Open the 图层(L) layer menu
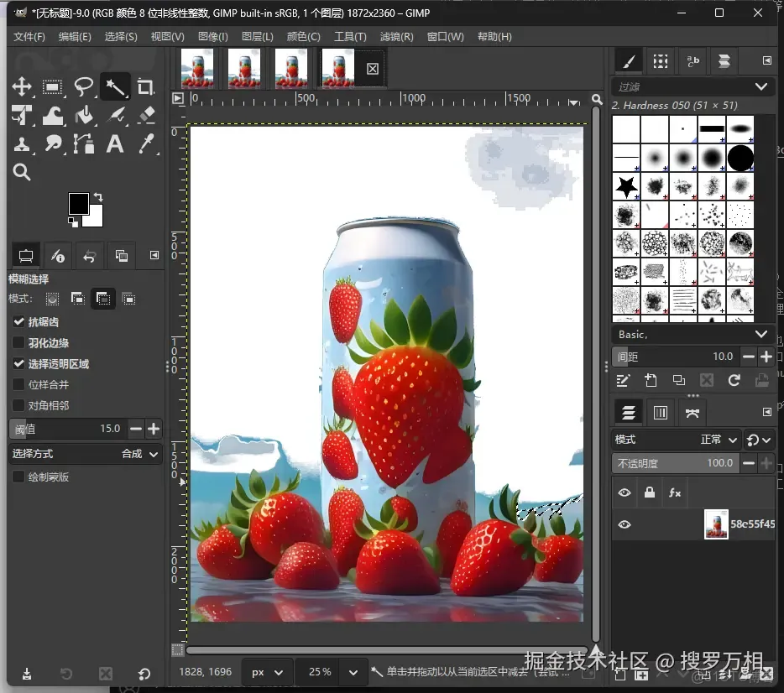Image resolution: width=784 pixels, height=693 pixels. pyautogui.click(x=257, y=37)
